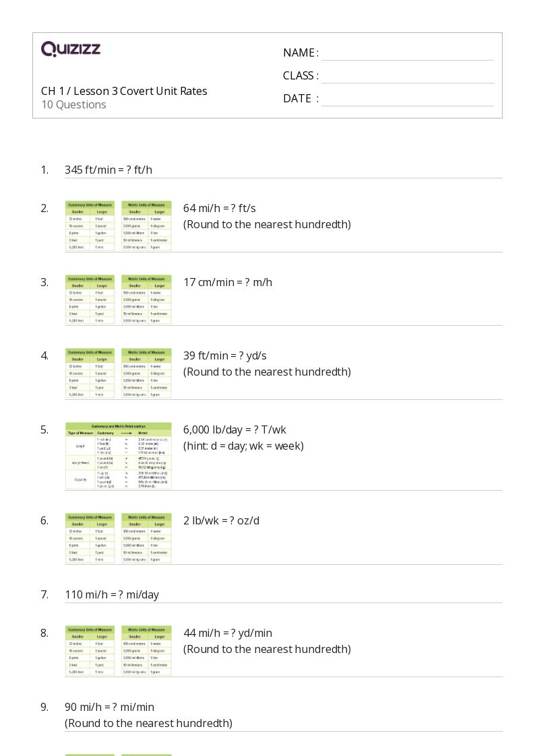Select the DATE input line

[x=408, y=100]
